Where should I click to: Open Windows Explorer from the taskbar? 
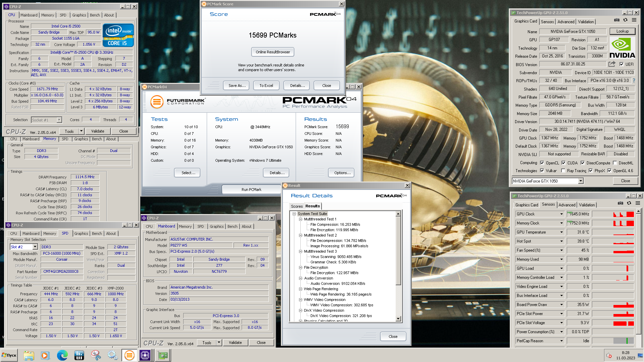(x=29, y=355)
